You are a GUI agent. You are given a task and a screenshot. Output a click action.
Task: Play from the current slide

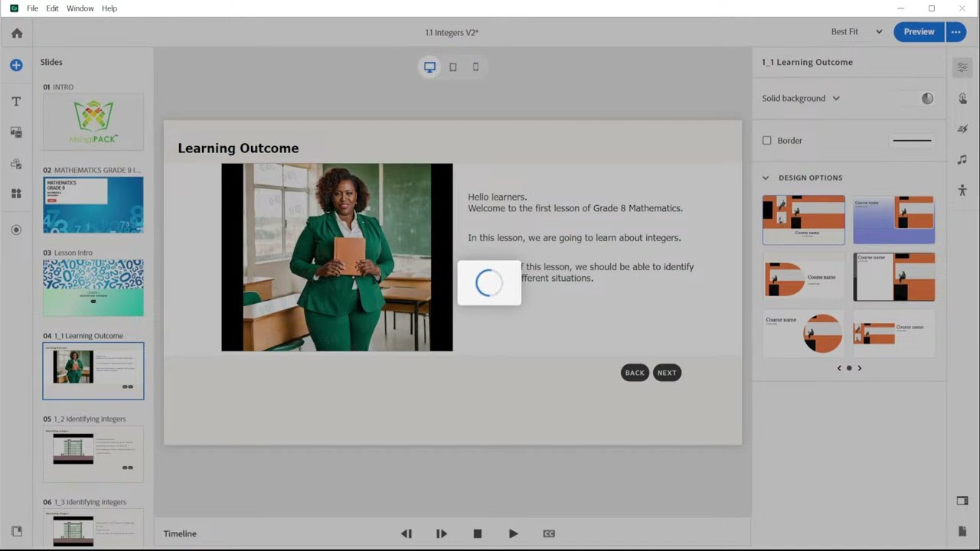point(442,533)
